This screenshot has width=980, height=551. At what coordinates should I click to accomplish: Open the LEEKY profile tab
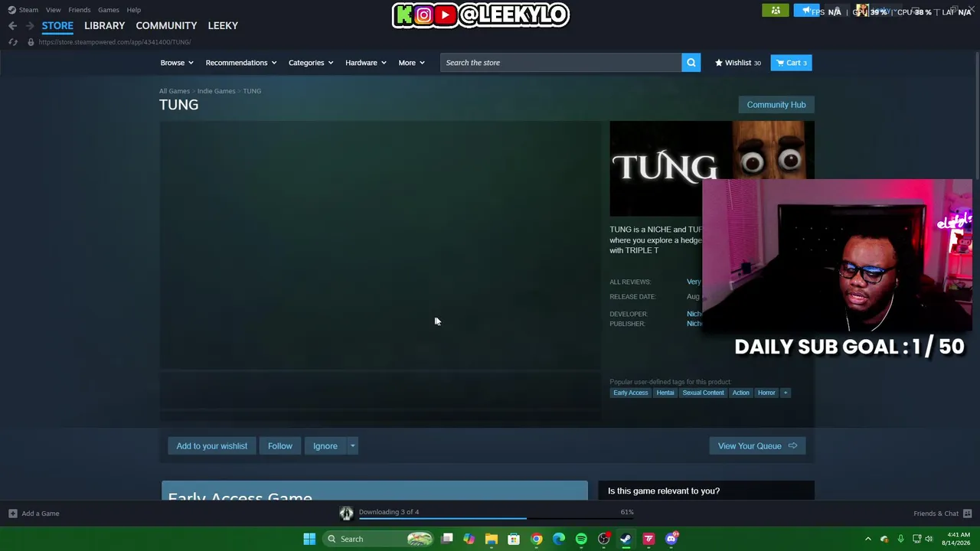(223, 25)
